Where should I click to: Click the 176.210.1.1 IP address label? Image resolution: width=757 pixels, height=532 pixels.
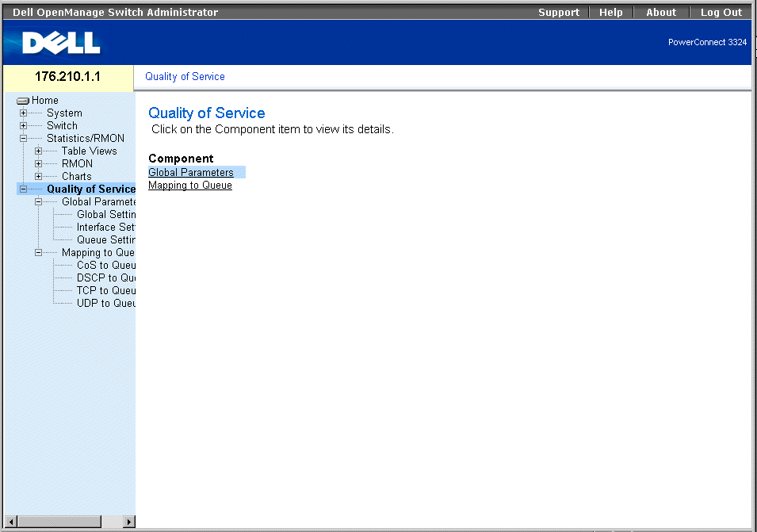coord(67,76)
